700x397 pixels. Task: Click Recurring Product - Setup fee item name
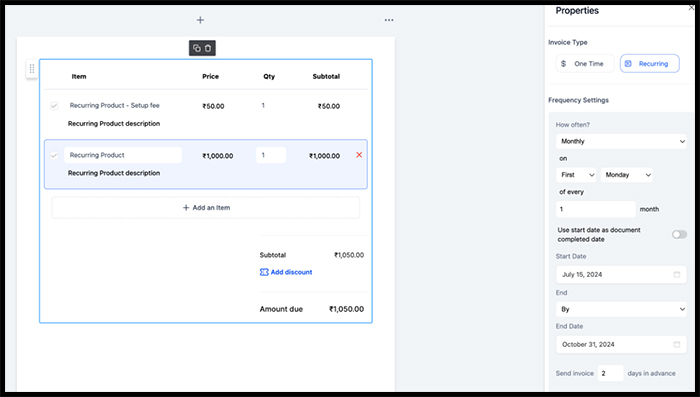coord(114,105)
